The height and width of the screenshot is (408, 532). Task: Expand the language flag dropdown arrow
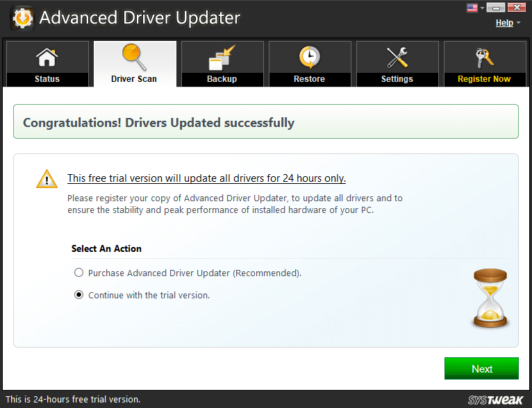(x=482, y=8)
